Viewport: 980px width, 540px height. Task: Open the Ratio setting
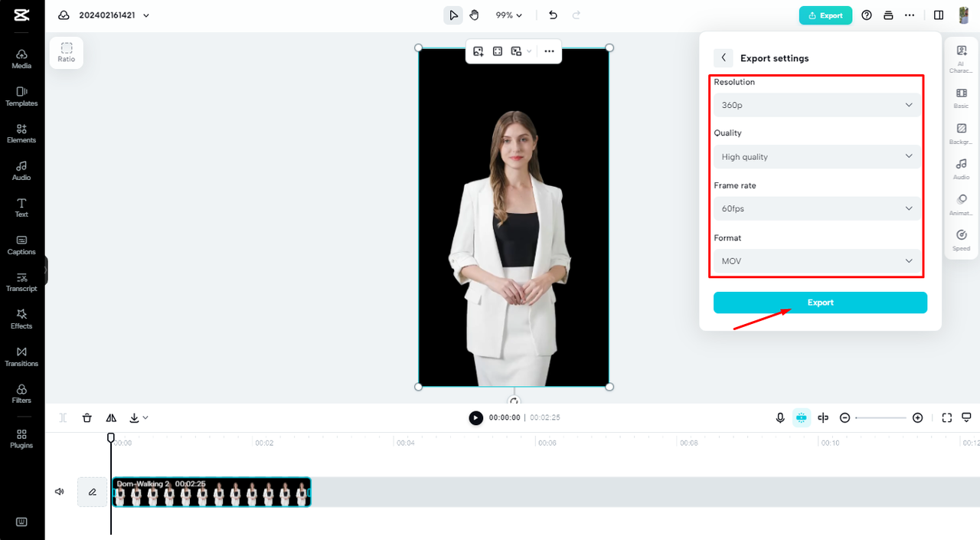pos(67,52)
